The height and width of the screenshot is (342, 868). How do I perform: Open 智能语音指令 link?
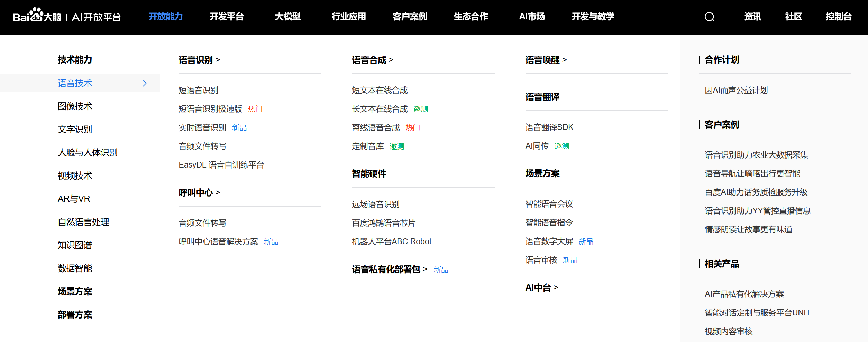click(x=549, y=223)
